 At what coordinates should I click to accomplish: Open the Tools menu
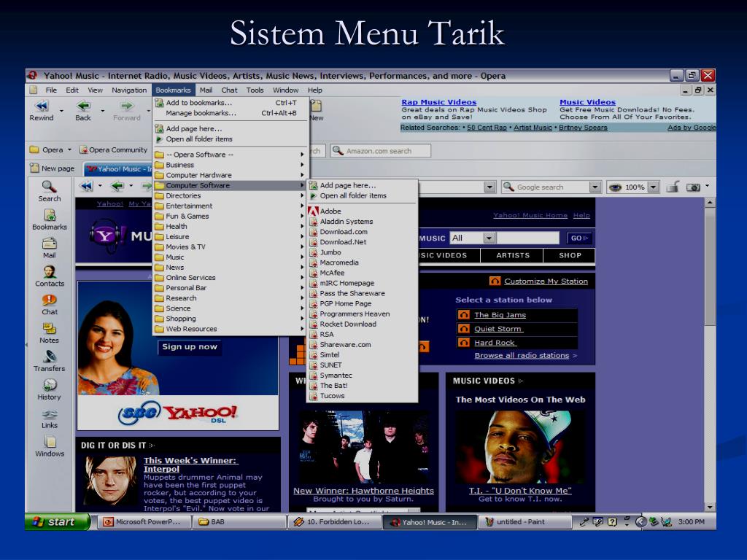coord(255,90)
